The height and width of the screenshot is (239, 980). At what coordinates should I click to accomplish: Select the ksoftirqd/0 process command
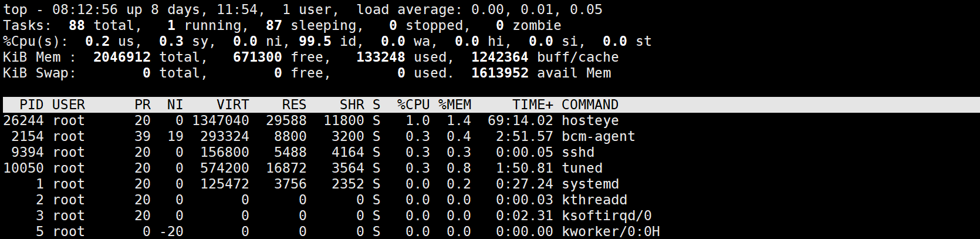click(607, 216)
